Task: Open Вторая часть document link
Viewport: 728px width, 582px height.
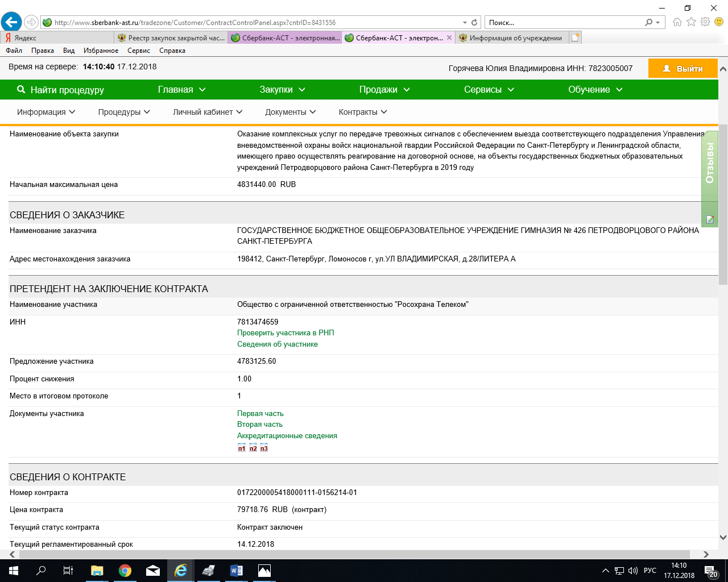Action: [260, 425]
